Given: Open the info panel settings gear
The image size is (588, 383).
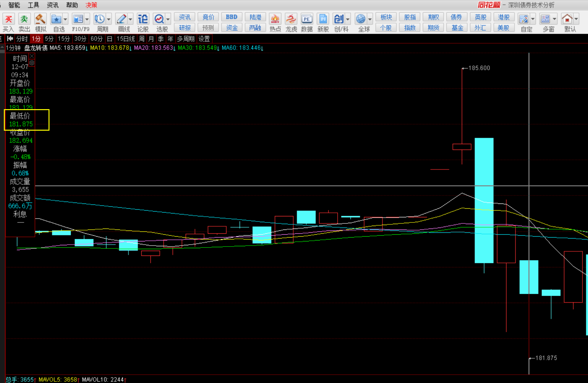Looking at the screenshot, I should pyautogui.click(x=32, y=63).
